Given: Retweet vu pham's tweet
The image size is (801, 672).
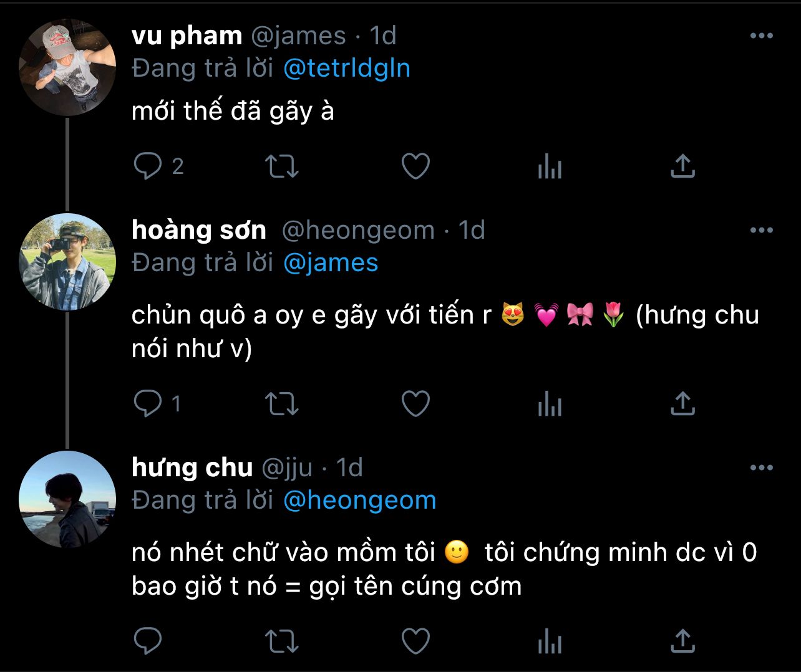Looking at the screenshot, I should point(282,166).
